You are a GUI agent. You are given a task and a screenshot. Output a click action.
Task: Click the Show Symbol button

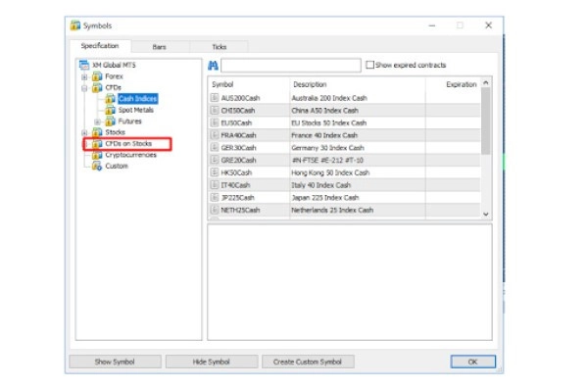coord(115,362)
